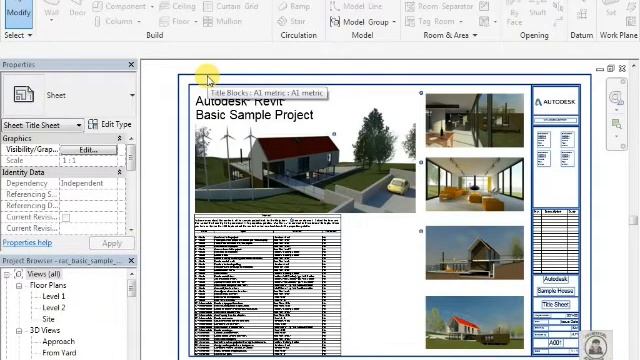Select the Tag Room tool

(x=430, y=21)
